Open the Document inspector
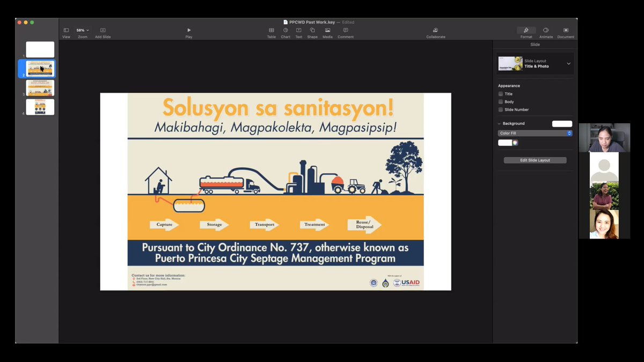The width and height of the screenshot is (644, 362). coord(566,33)
